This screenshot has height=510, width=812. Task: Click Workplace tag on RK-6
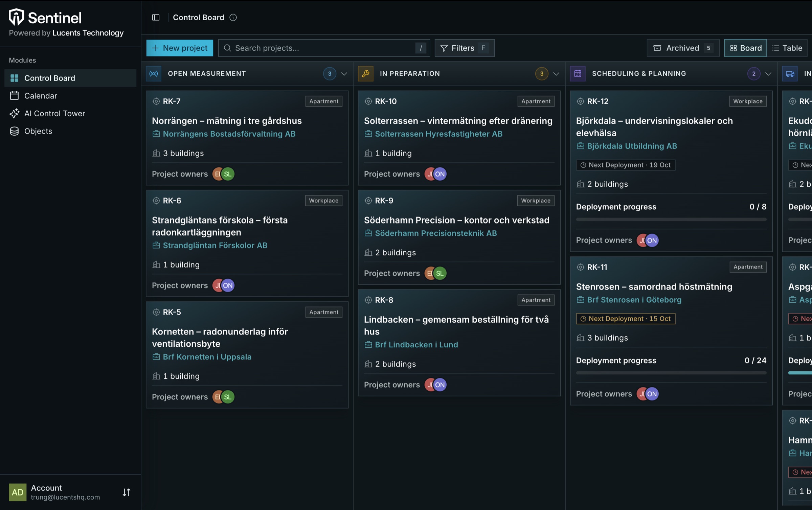tap(323, 201)
